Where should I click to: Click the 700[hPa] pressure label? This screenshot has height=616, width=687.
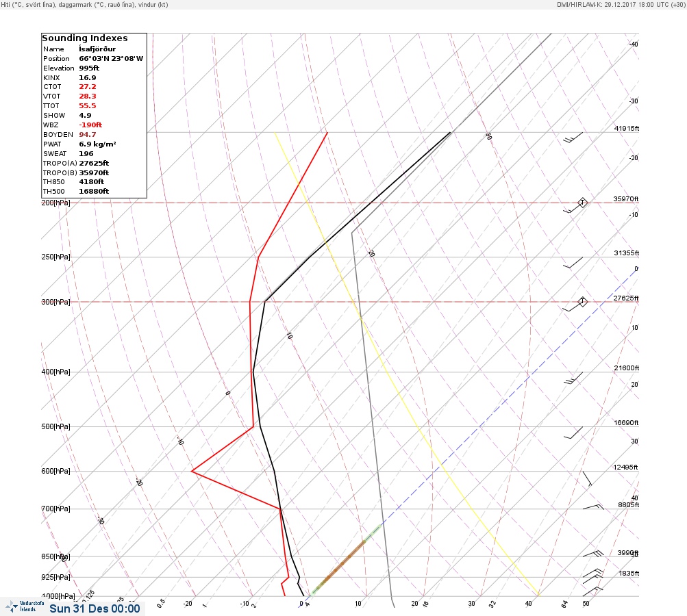[55, 509]
